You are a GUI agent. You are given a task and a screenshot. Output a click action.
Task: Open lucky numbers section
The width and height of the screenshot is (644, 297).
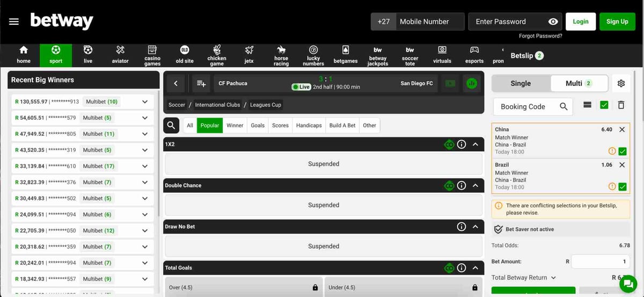pyautogui.click(x=313, y=55)
